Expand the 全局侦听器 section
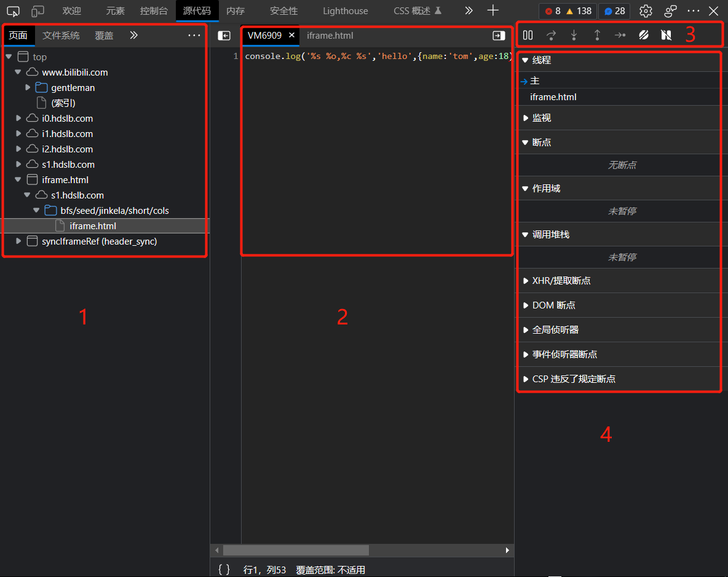This screenshot has width=728, height=577. 525,330
